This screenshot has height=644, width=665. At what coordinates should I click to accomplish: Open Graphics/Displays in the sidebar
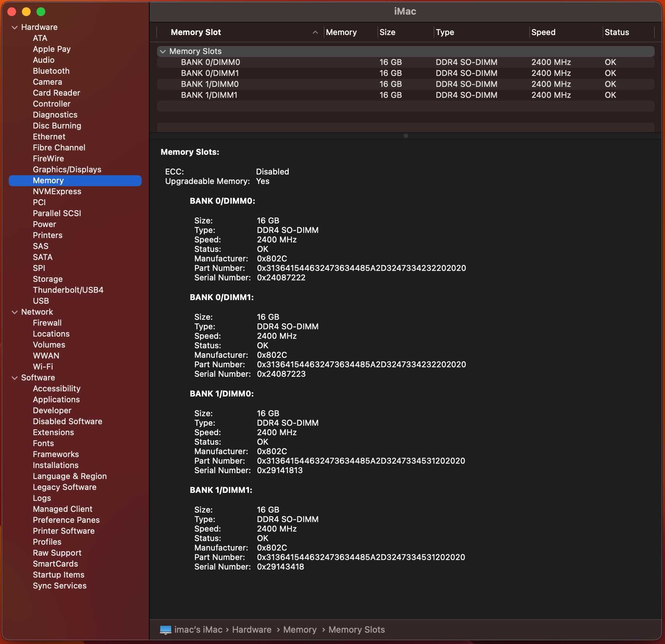67,170
